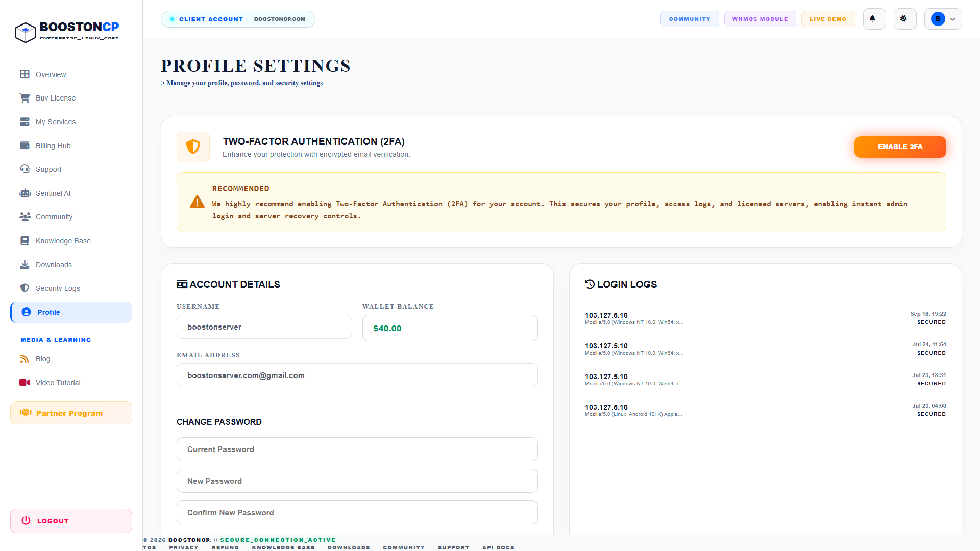The width and height of the screenshot is (980, 551).
Task: Open Community link in top bar
Action: (690, 19)
